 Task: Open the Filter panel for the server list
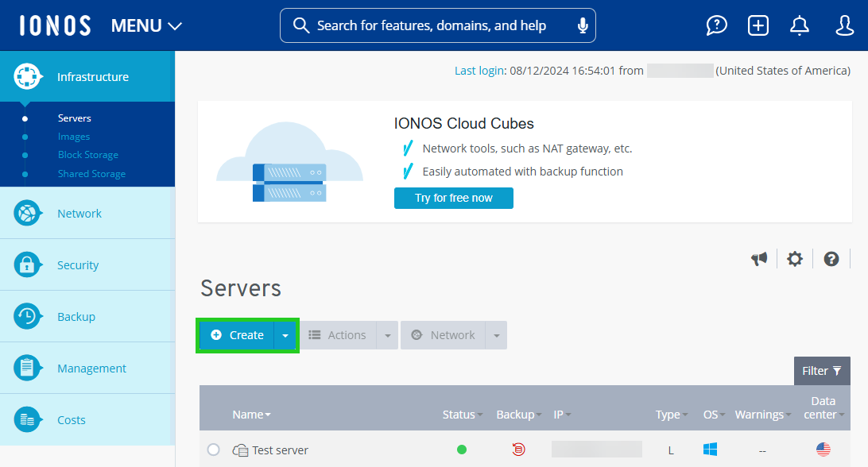pyautogui.click(x=822, y=370)
